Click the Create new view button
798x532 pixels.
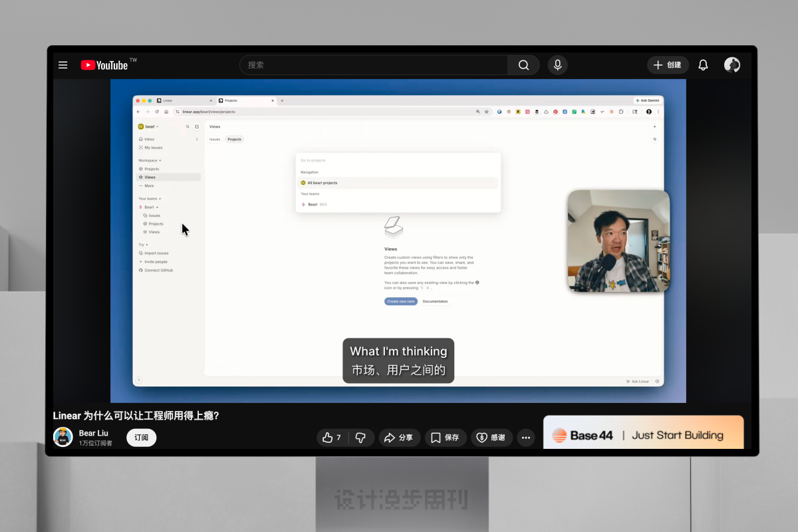401,301
